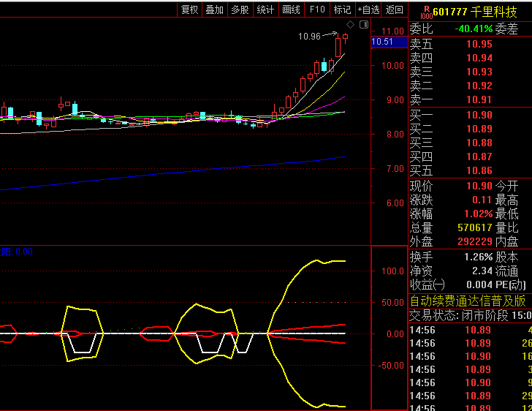Click the 标记 mark button
The width and height of the screenshot is (532, 411).
pyautogui.click(x=342, y=10)
